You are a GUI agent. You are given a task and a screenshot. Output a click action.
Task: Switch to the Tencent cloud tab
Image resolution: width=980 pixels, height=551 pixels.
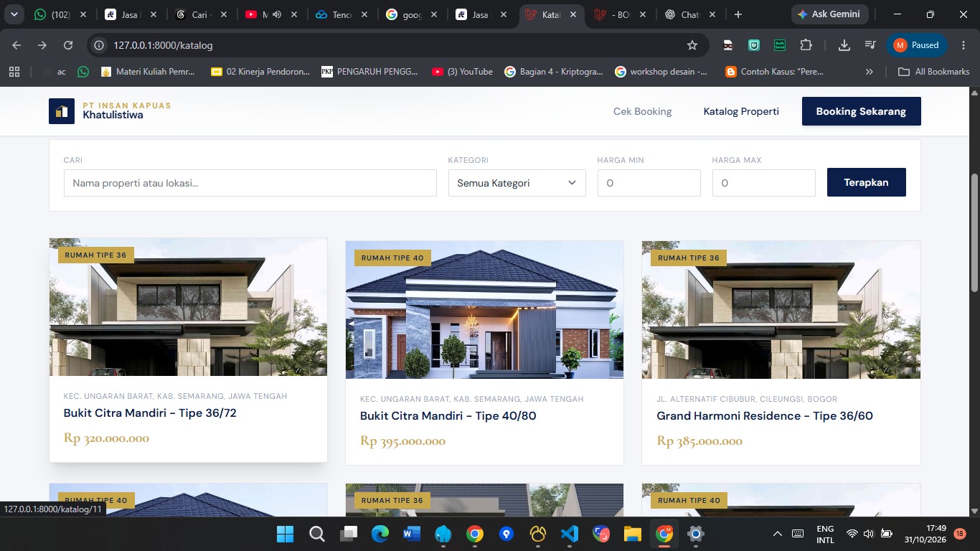[341, 14]
